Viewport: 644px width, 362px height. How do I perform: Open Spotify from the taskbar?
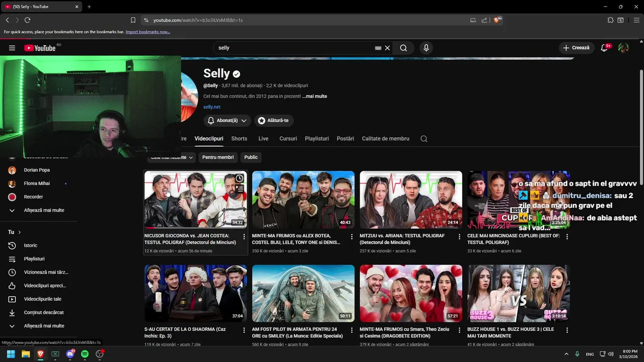point(85,354)
